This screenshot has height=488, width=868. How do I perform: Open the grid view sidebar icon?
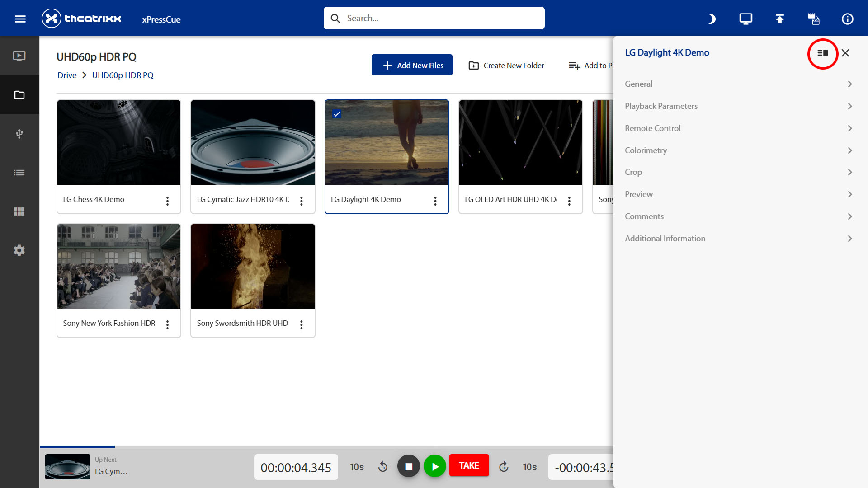point(19,211)
